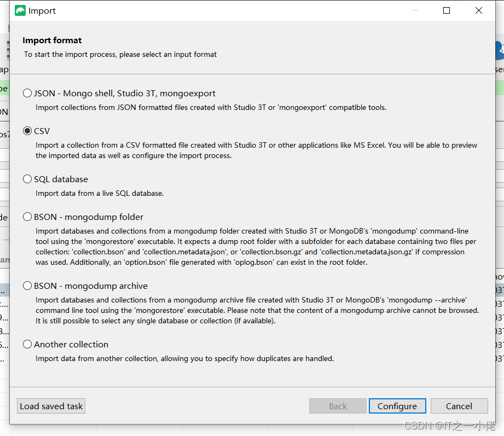Select the CSV import format radio button
The height and width of the screenshot is (436, 504).
27,131
